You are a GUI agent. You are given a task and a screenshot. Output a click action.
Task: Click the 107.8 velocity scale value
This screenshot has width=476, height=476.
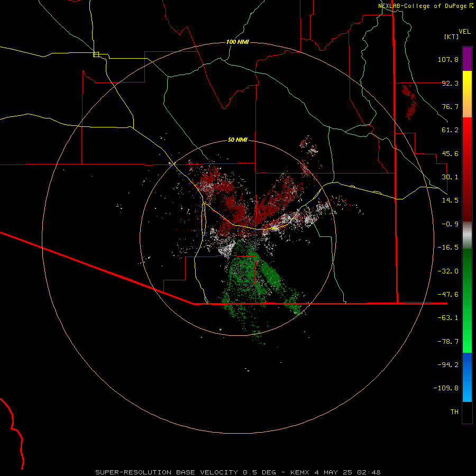[x=448, y=59]
